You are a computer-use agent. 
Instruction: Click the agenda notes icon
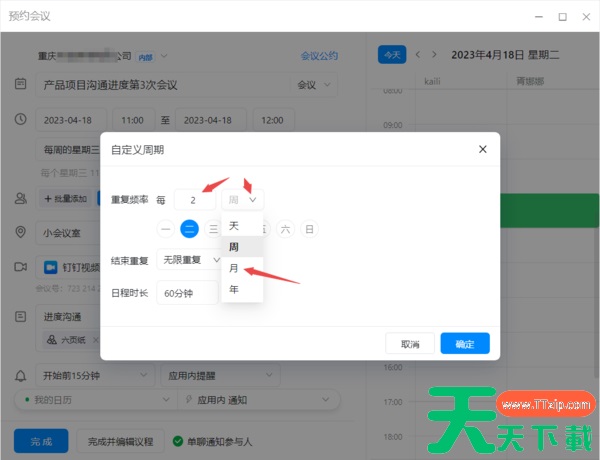coord(20,316)
